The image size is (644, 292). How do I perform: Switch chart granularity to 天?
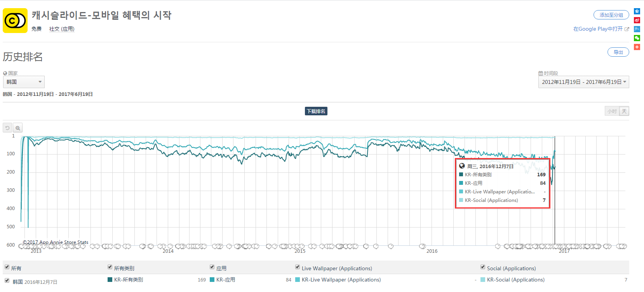point(624,111)
